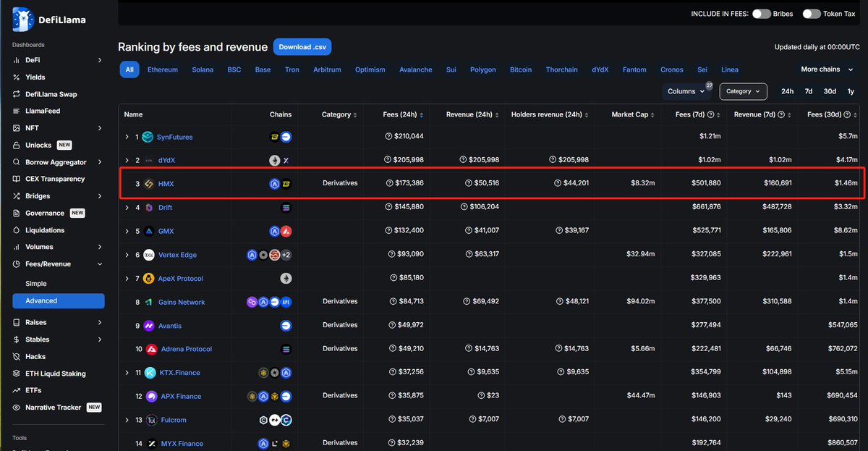Click the LlamaFeed sidebar icon
Screen dimensions: 868x451
tap(17, 111)
